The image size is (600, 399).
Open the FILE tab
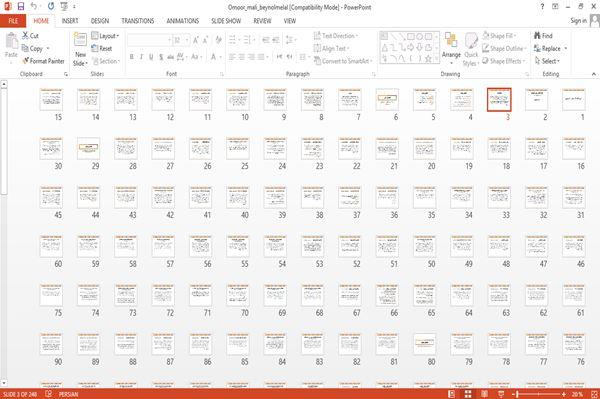[x=13, y=21]
